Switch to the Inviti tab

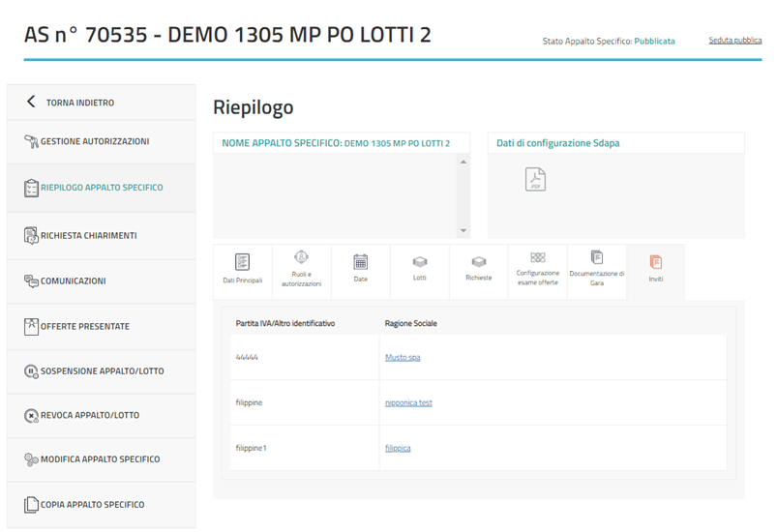click(x=656, y=262)
